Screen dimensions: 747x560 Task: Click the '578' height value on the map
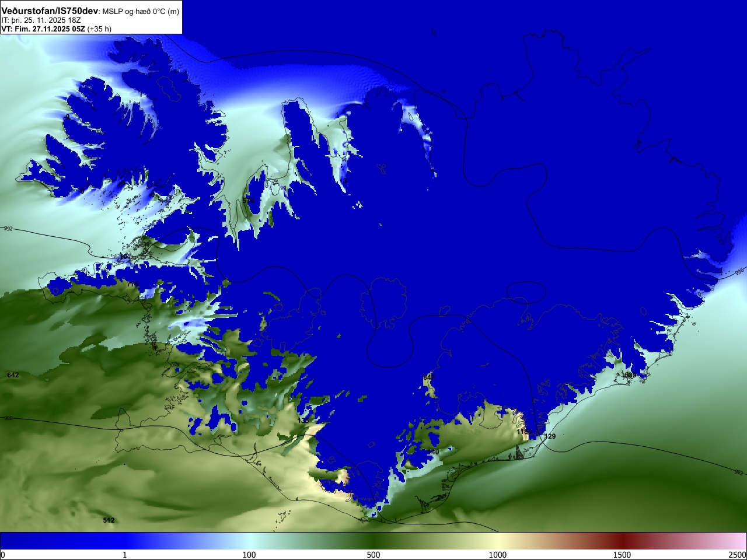pyautogui.click(x=248, y=201)
